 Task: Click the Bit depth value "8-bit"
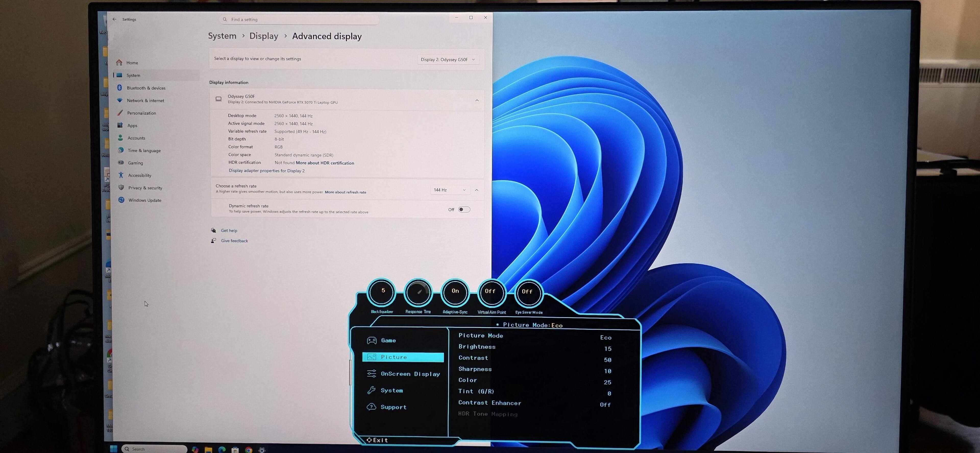point(279,139)
